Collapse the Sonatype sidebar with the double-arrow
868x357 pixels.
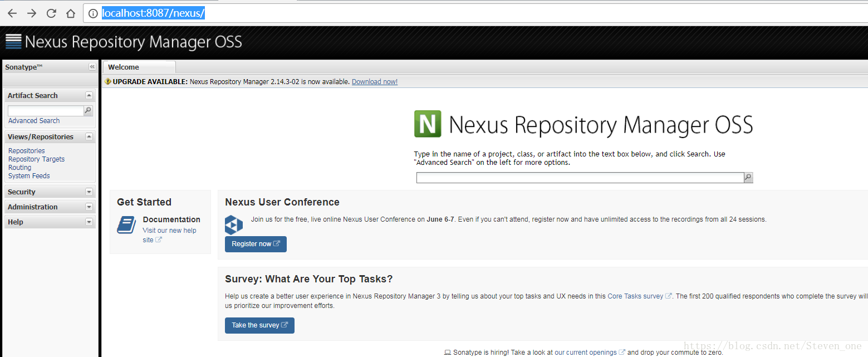[x=92, y=67]
